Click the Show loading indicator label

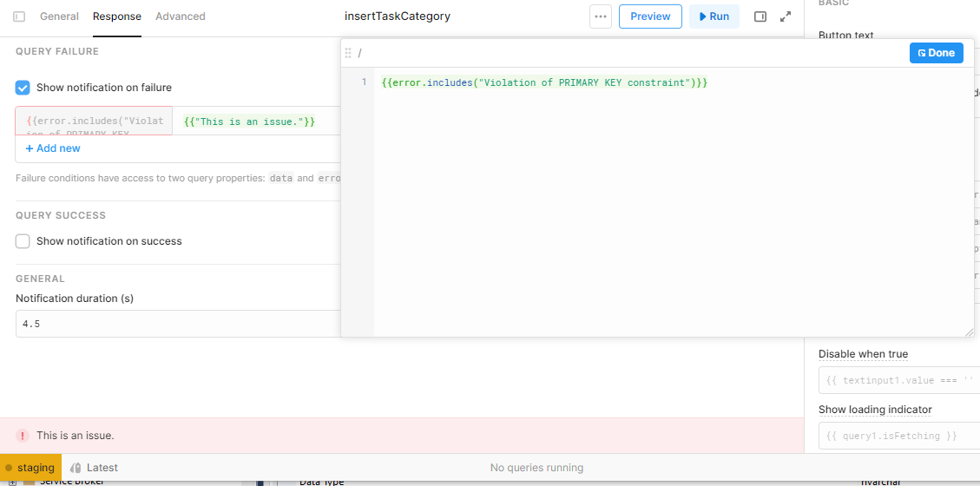875,410
